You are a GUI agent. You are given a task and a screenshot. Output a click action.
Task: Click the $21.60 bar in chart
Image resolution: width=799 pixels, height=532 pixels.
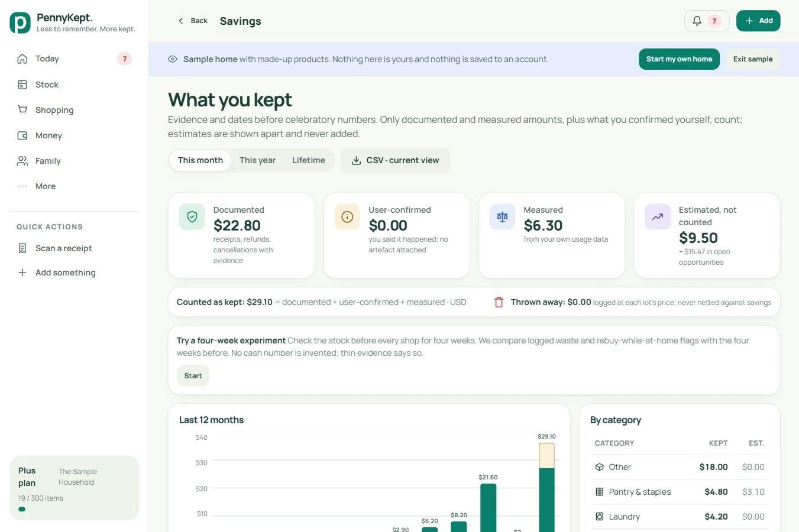pos(488,508)
